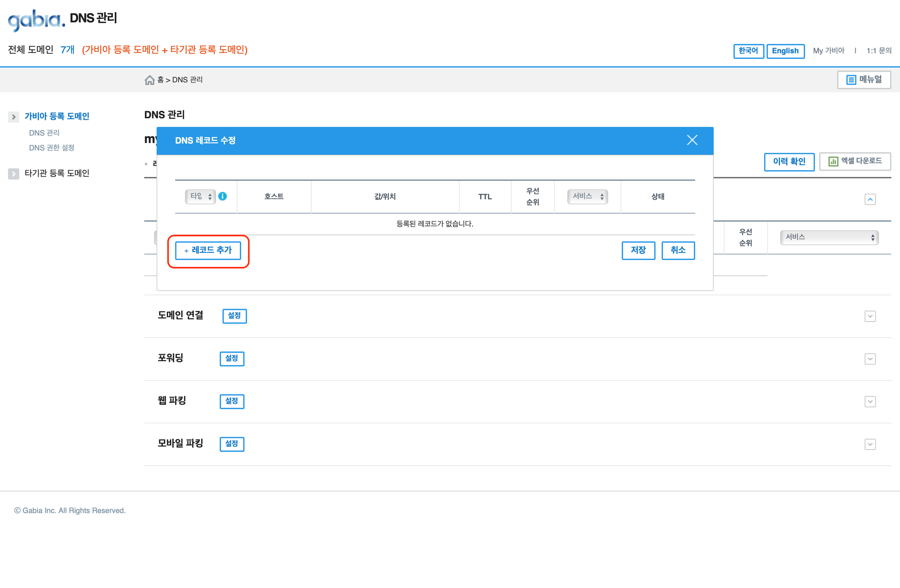Viewport: 900px width, 588px height.
Task: Open DNS 관리 in sidebar menu
Action: [44, 133]
